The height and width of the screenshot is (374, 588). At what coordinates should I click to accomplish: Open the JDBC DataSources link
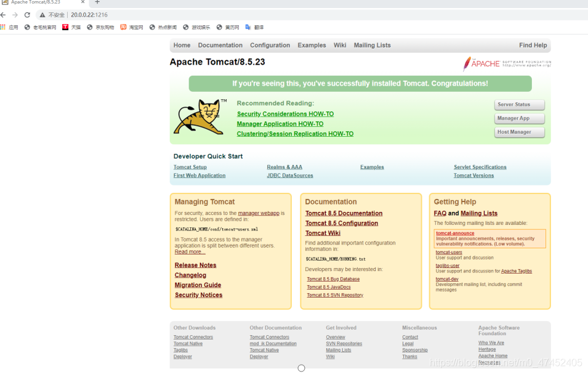(x=289, y=176)
